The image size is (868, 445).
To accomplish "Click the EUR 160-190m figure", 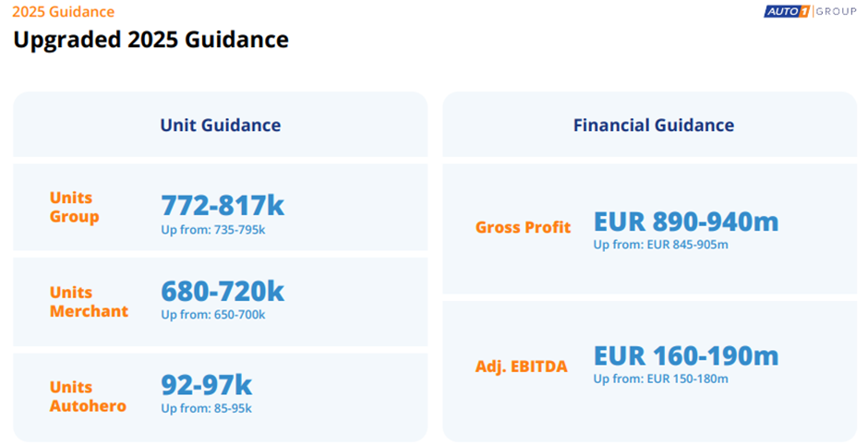I will point(685,355).
